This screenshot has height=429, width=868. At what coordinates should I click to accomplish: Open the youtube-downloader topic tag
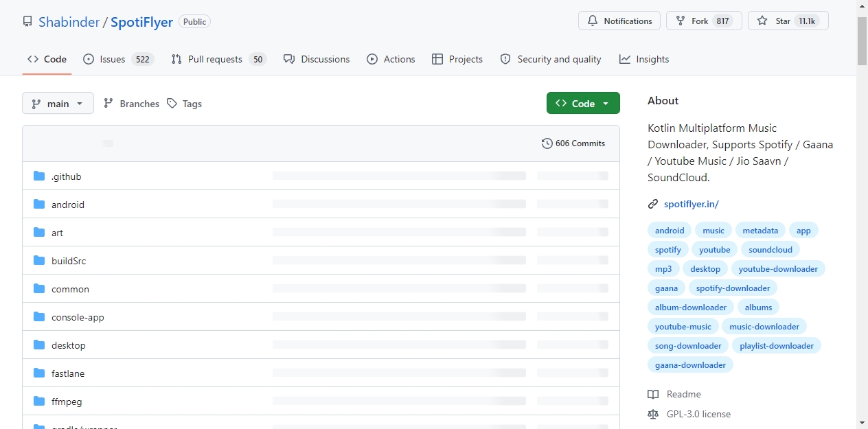(x=778, y=269)
